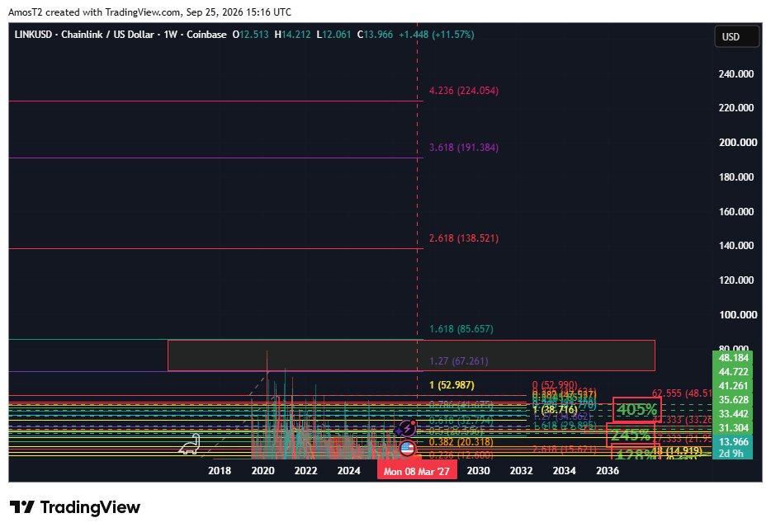Click the open value O12.513

pos(250,35)
